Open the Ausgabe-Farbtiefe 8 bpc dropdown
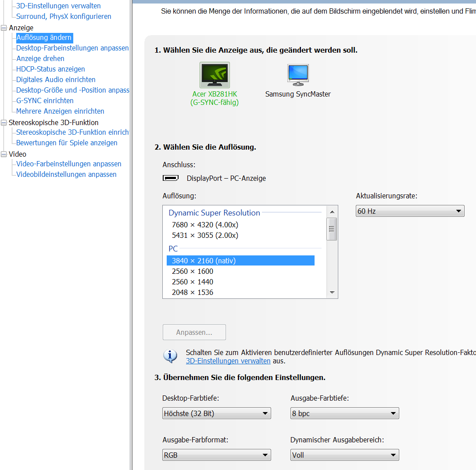The width and height of the screenshot is (476, 470). click(x=344, y=413)
